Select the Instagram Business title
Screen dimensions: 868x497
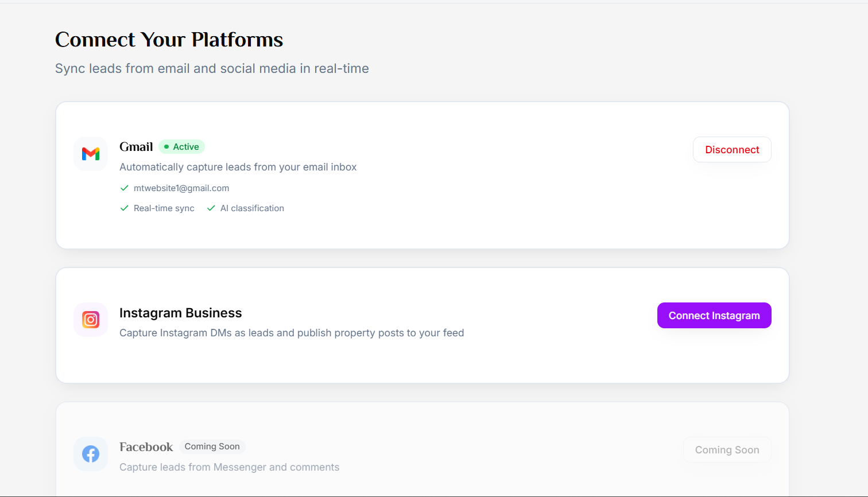pyautogui.click(x=180, y=313)
